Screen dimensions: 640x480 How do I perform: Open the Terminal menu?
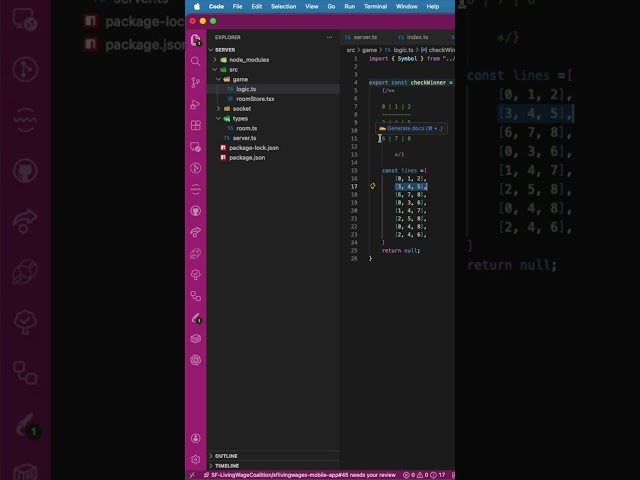click(376, 7)
